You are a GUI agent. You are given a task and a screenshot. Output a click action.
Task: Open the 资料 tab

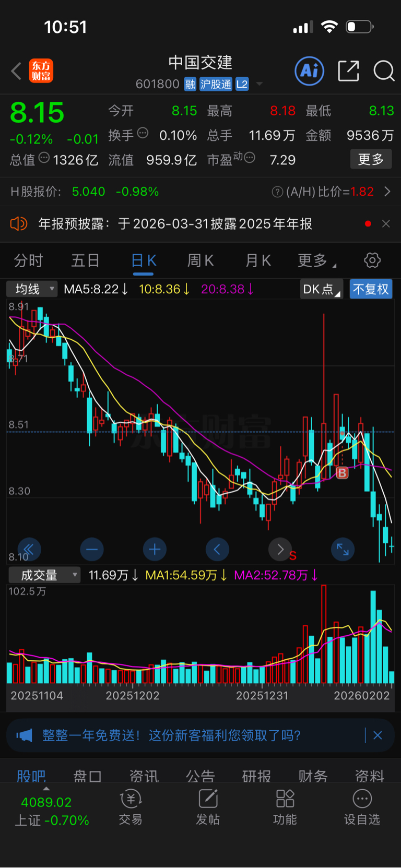[x=369, y=776]
